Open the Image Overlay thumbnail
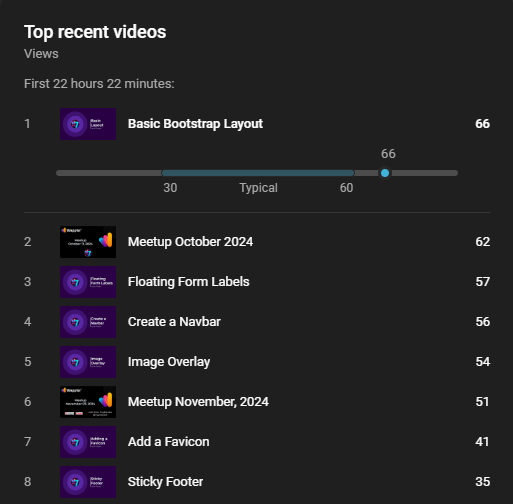Screen dimensions: 513x504 88,362
